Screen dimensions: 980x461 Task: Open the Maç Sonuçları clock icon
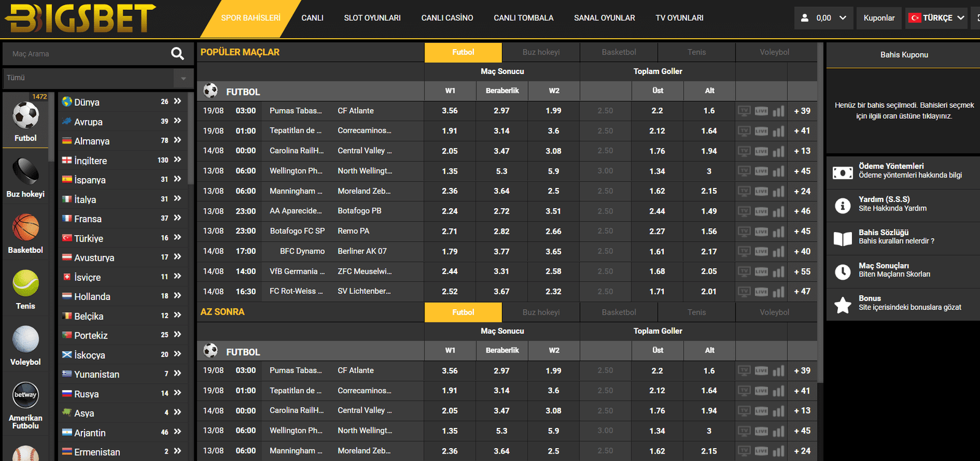point(843,272)
